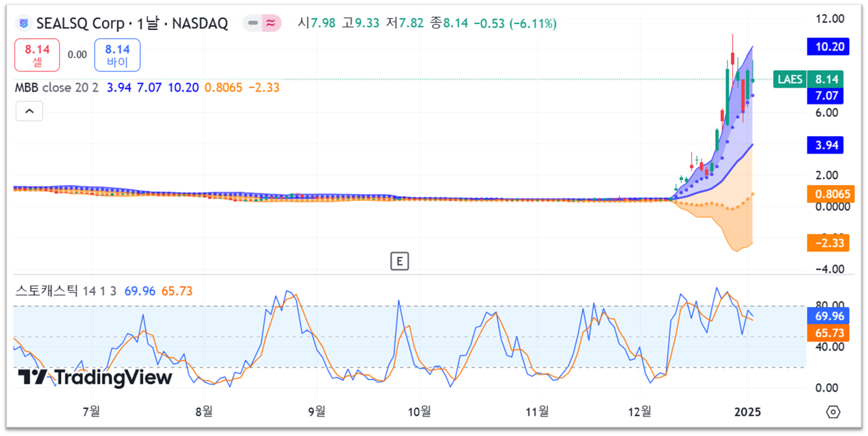
Task: Click the -2.33 orange price label
Action: (828, 243)
